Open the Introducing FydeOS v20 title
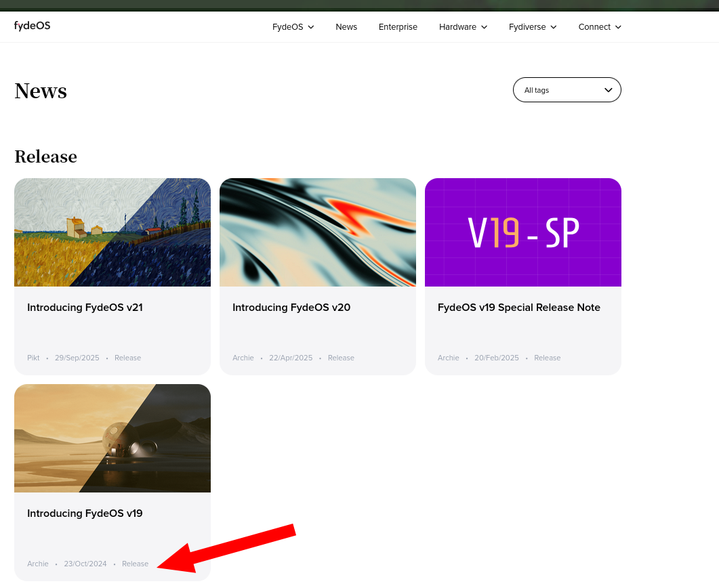 (291, 308)
